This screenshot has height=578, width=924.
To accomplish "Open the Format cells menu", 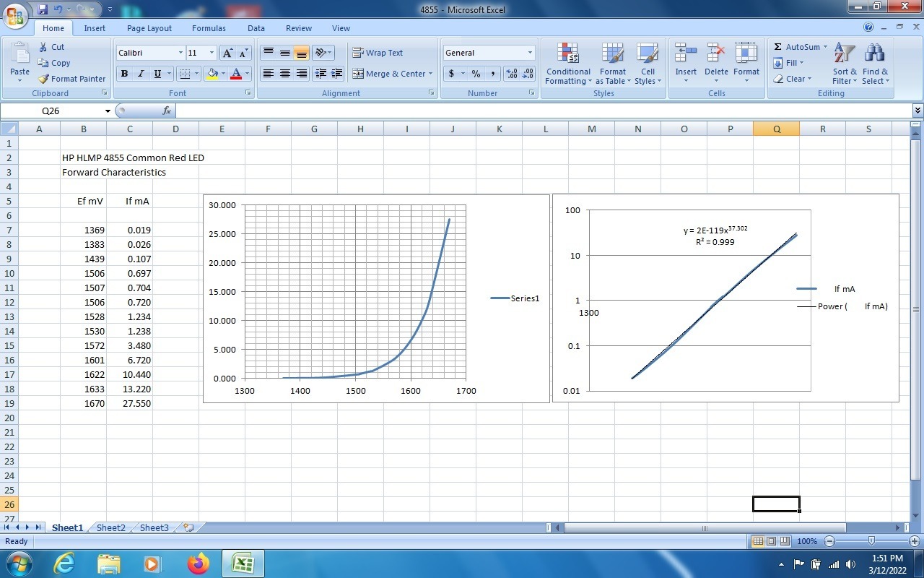I will (746, 62).
